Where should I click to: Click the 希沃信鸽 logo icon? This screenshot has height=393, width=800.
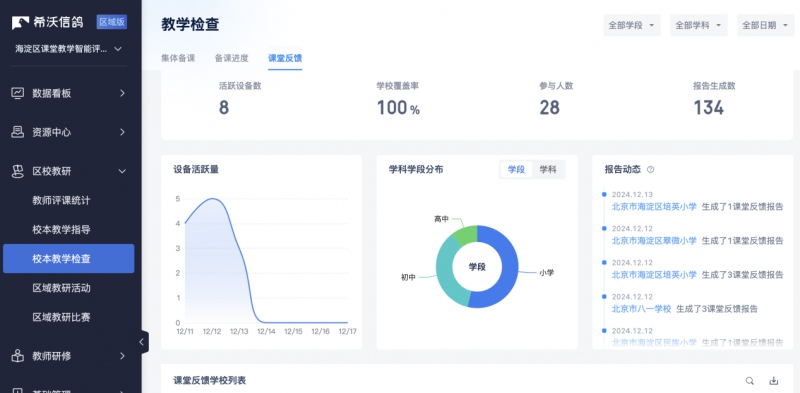click(x=20, y=22)
